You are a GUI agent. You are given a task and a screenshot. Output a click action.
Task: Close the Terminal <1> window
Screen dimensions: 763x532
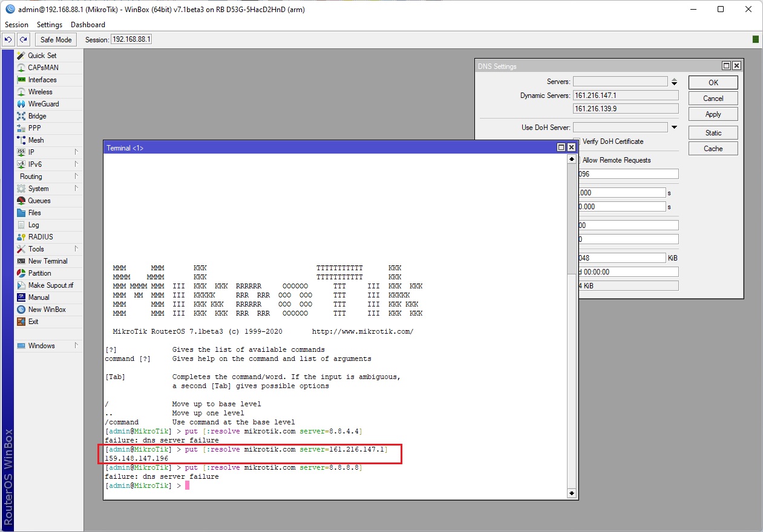(x=571, y=148)
